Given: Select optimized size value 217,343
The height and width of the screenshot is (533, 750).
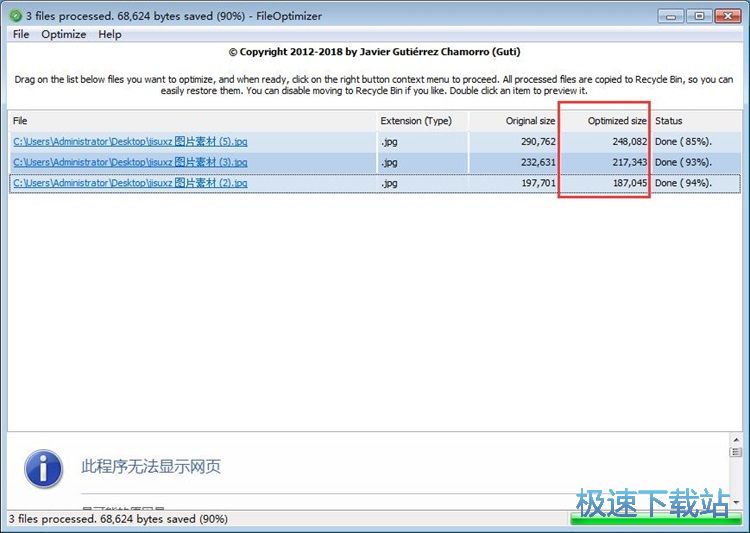Looking at the screenshot, I should pos(629,162).
